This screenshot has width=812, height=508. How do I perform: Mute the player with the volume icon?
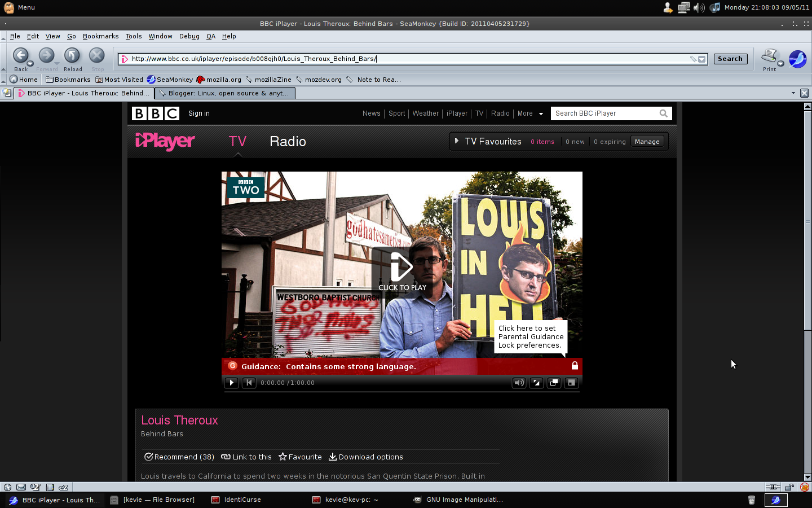pos(519,383)
